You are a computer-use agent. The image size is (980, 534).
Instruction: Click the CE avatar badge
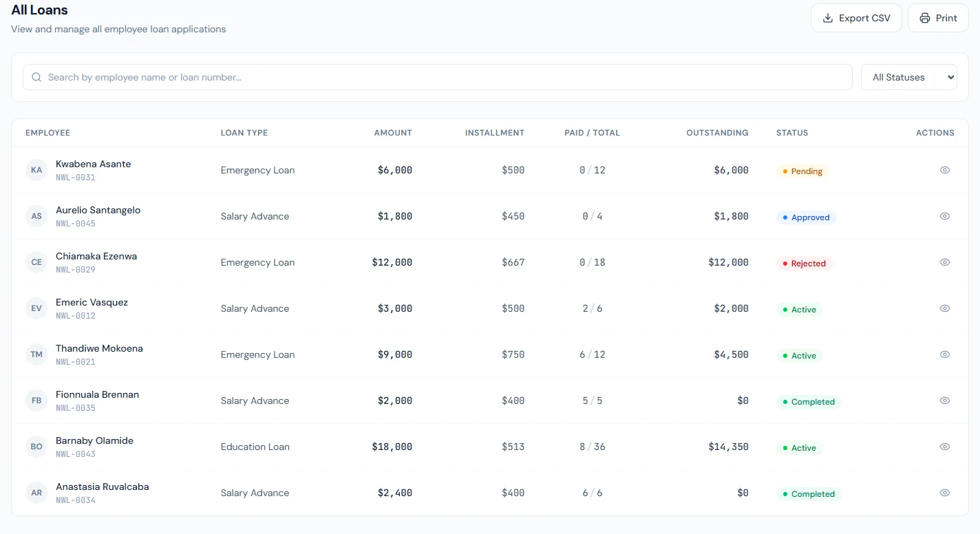pos(36,262)
